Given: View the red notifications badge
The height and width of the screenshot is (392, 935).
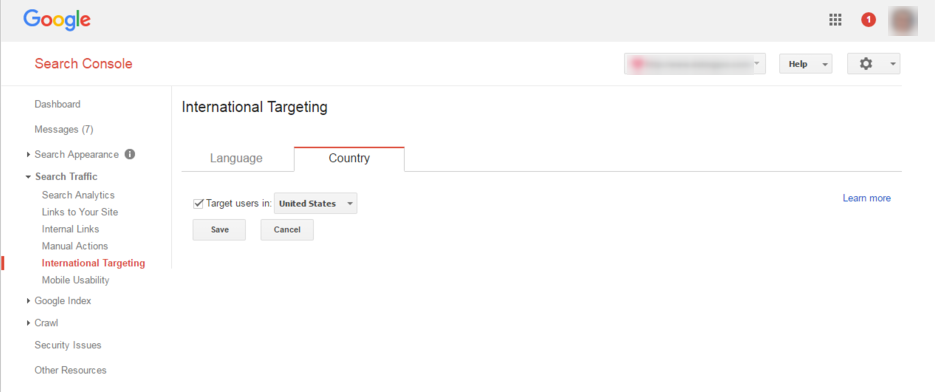Looking at the screenshot, I should [x=868, y=20].
